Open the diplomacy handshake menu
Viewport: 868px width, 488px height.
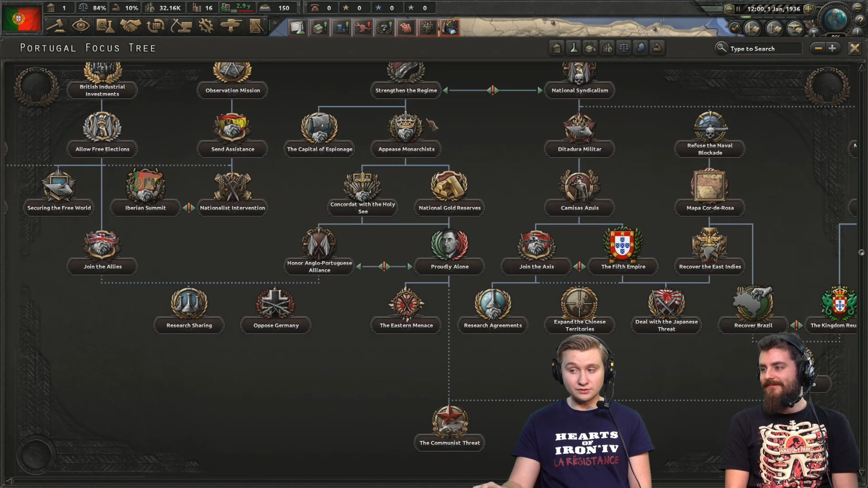click(131, 26)
